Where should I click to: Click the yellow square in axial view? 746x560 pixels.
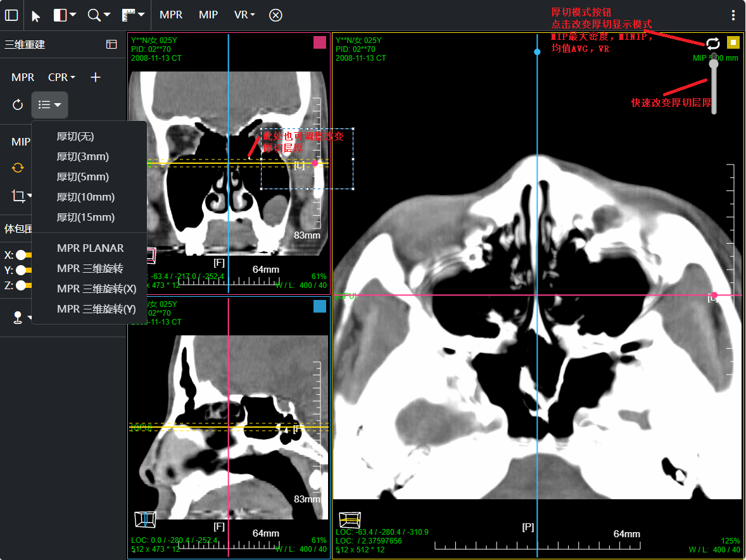[733, 42]
